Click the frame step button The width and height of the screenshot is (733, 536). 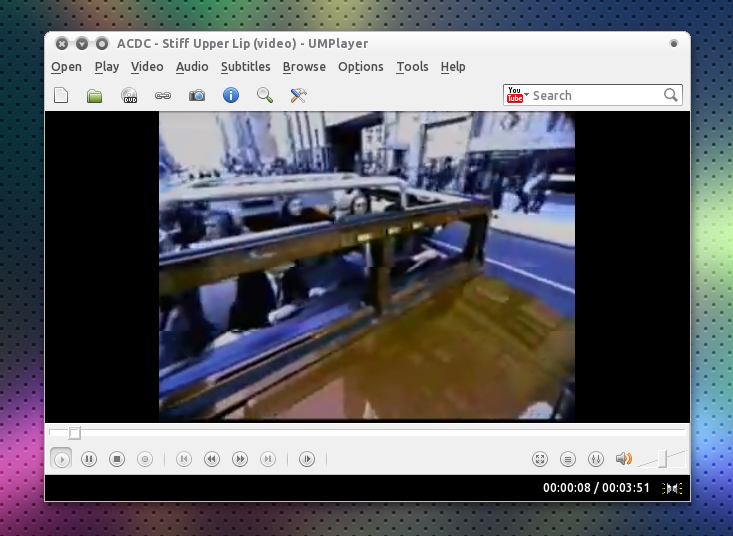[x=307, y=459]
